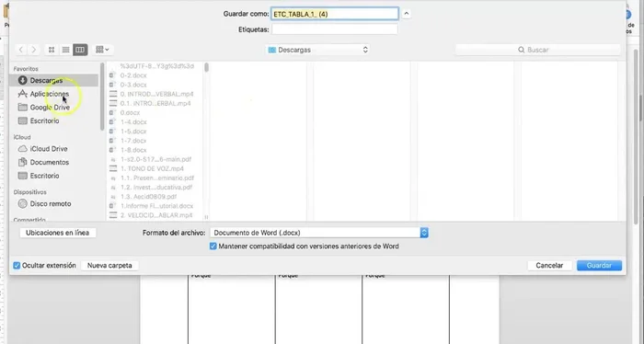Click the file list column scrollbar
Screen dimensions: 644x344
(207, 67)
